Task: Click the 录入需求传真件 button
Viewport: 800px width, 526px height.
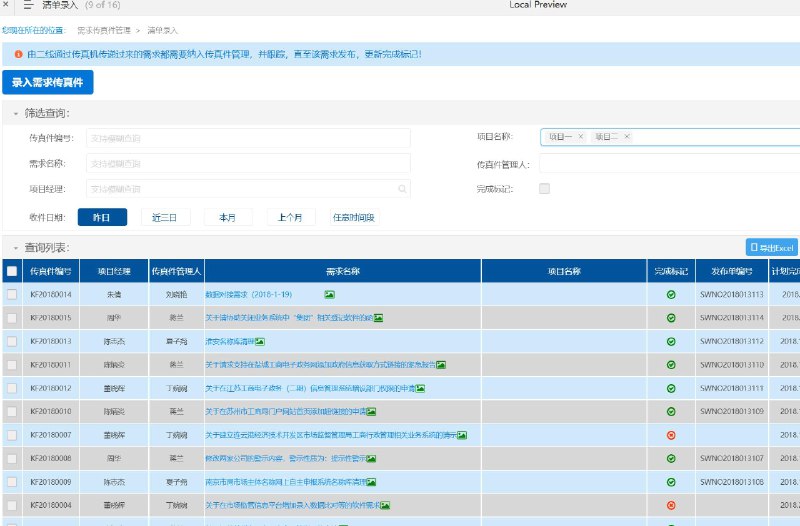Action: point(47,82)
